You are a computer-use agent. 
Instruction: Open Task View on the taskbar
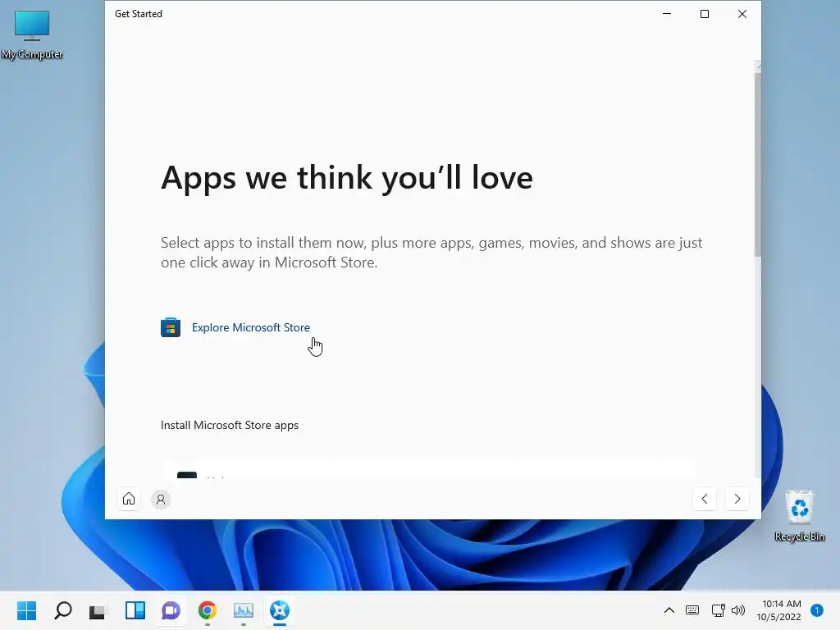98,610
